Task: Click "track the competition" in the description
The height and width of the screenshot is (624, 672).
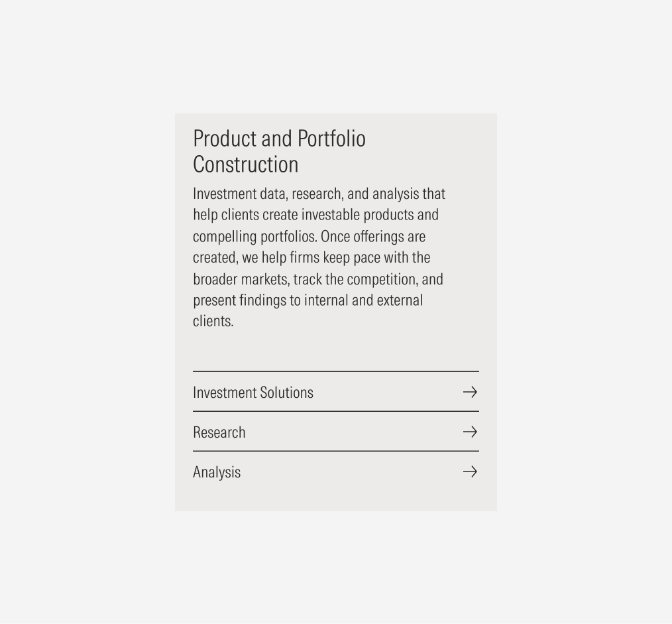Action: click(355, 279)
